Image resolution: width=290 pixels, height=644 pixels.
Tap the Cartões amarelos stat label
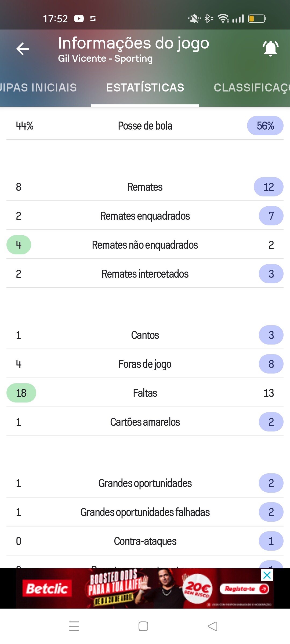point(145,422)
